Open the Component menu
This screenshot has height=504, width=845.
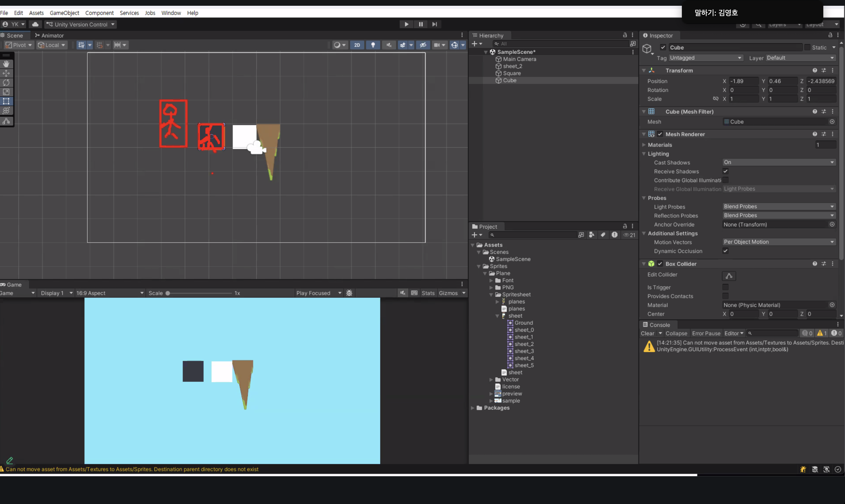point(99,13)
